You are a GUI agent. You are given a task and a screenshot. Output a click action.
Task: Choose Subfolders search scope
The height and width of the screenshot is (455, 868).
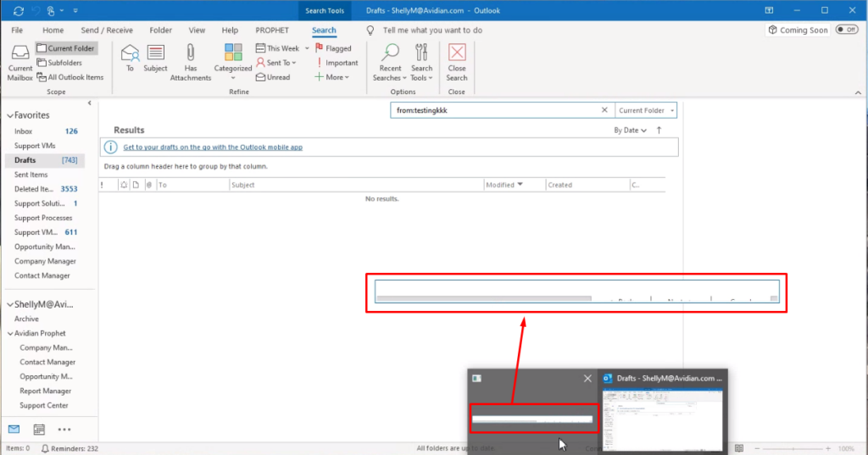(59, 63)
